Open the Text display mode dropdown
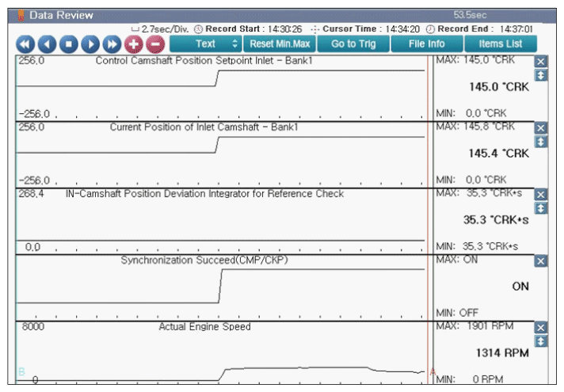The image size is (564, 392). pos(205,44)
